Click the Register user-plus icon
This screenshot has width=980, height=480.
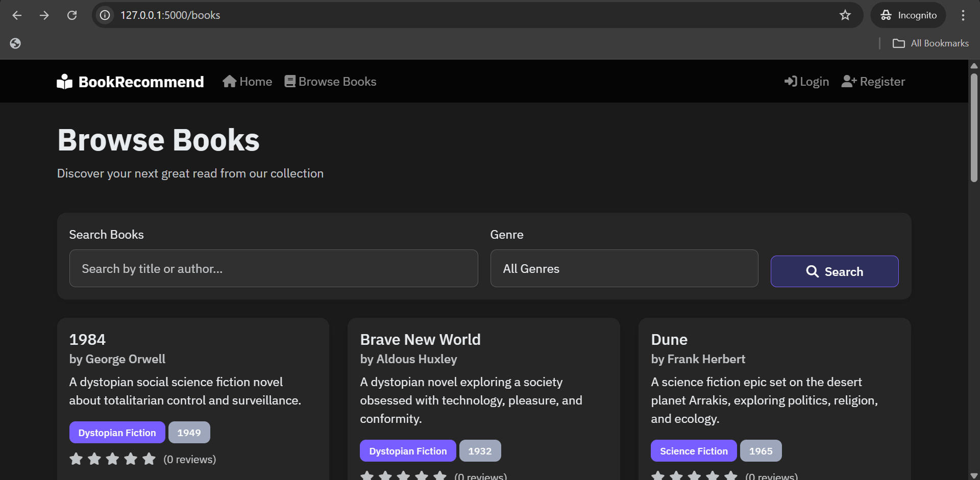coord(848,82)
